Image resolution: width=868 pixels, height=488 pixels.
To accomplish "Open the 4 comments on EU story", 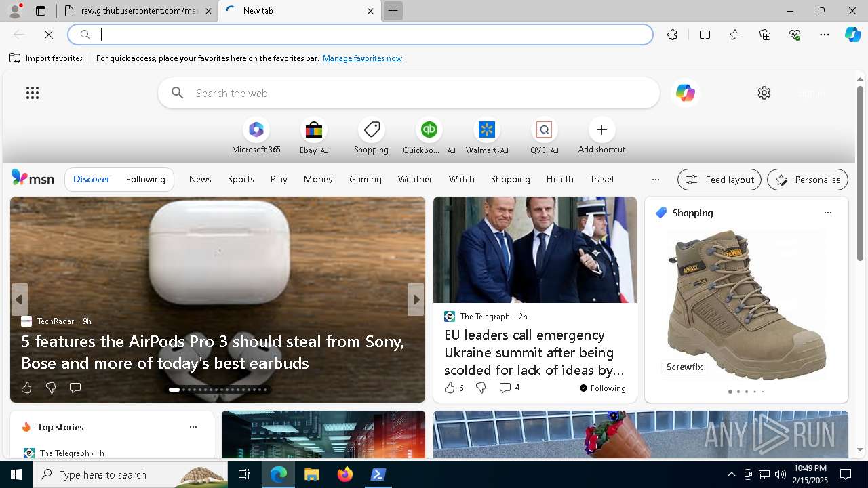I will 509,388.
